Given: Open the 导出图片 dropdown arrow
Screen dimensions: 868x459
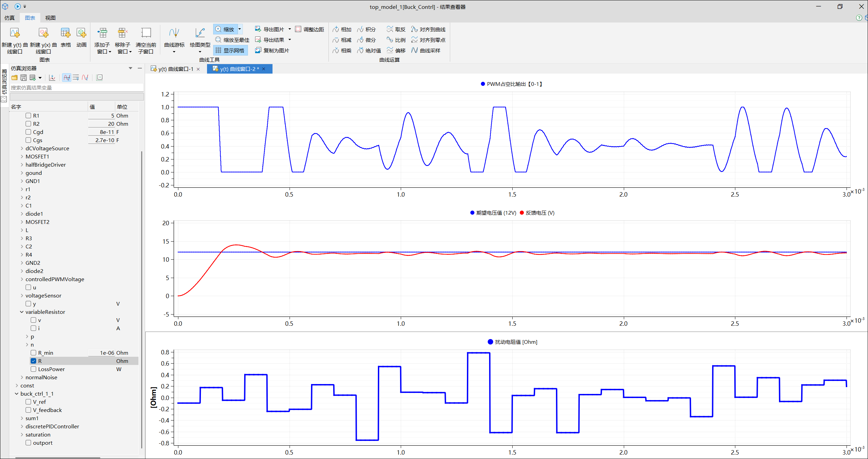Looking at the screenshot, I should pos(290,29).
